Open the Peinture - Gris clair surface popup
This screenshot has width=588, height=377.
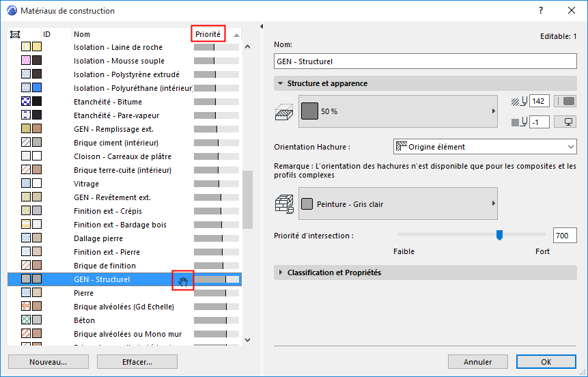398,204
